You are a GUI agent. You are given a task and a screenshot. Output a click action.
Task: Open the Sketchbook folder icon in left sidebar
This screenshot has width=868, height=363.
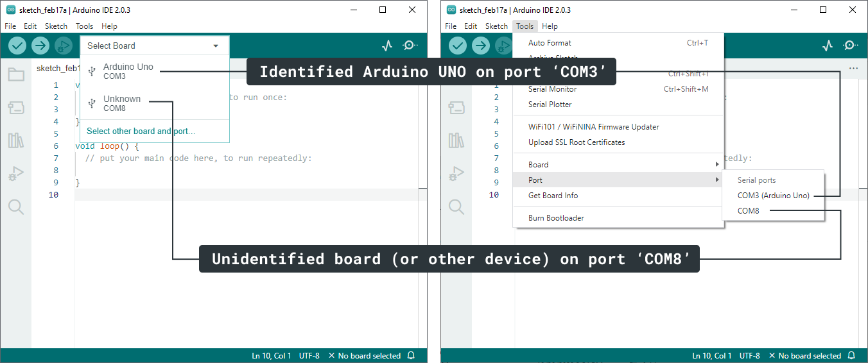(x=16, y=74)
